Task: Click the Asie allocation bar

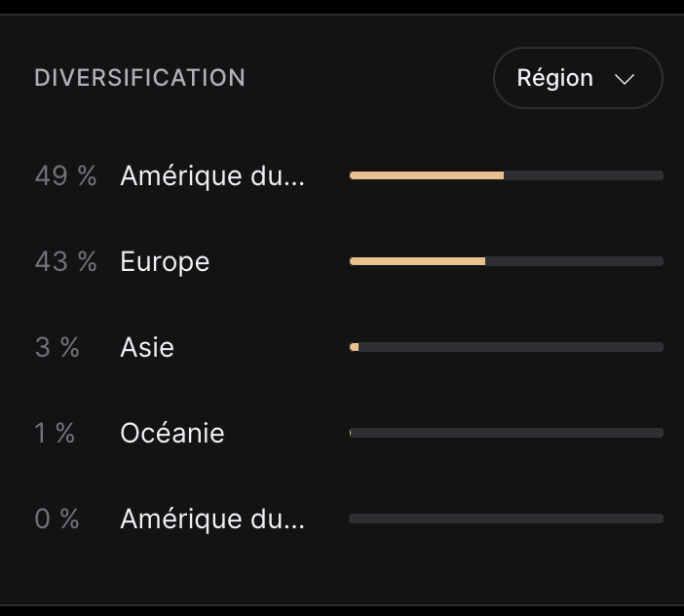Action: [x=506, y=347]
